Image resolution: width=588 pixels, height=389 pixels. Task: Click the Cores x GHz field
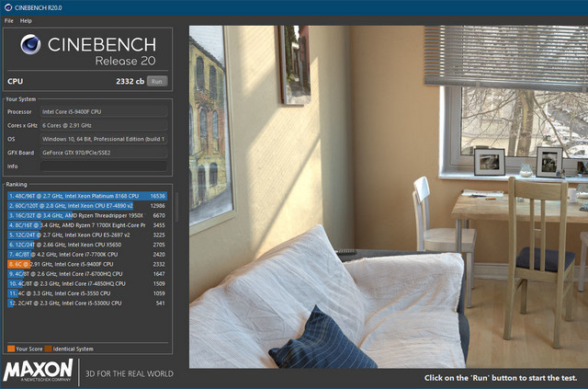(x=104, y=125)
